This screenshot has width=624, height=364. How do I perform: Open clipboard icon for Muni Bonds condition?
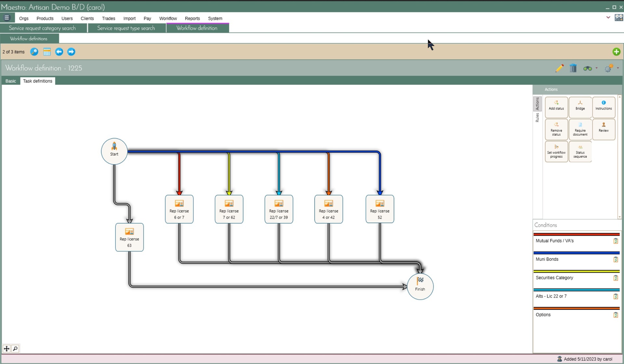pos(615,259)
